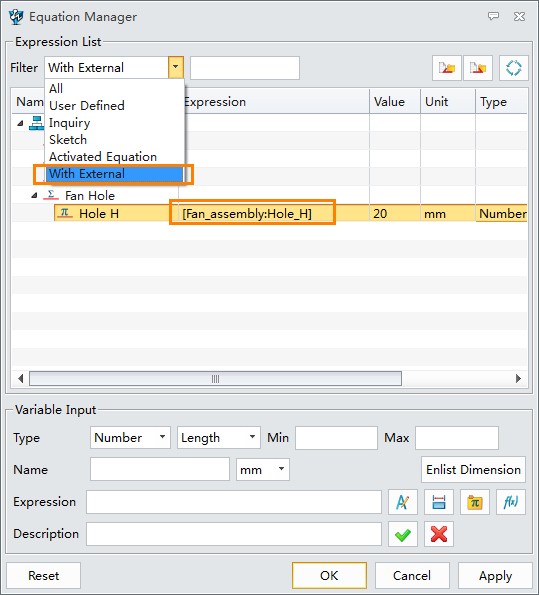Viewport: 539px width, 595px height.
Task: Choose 'Activated Equation' filter option
Action: tap(103, 157)
